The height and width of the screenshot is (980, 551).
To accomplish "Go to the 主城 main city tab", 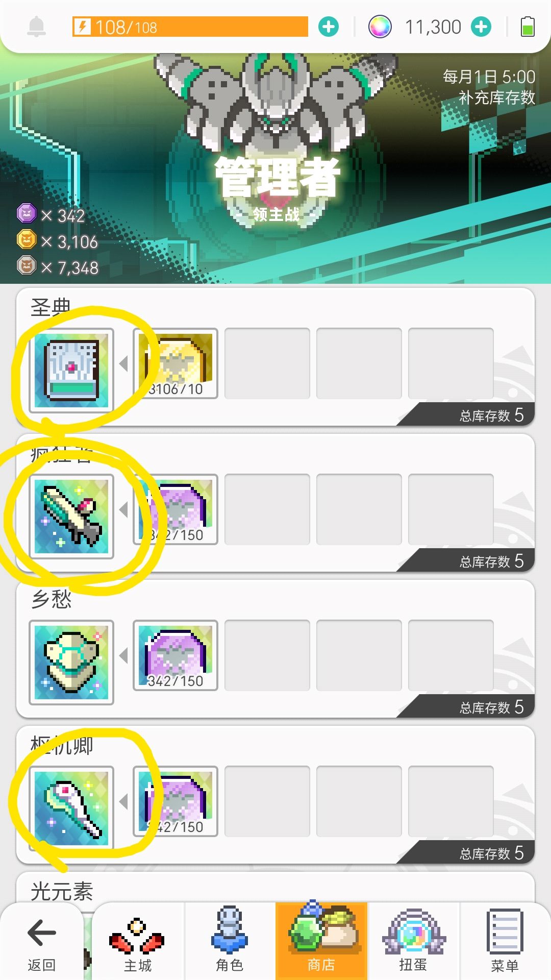I will coord(138,941).
